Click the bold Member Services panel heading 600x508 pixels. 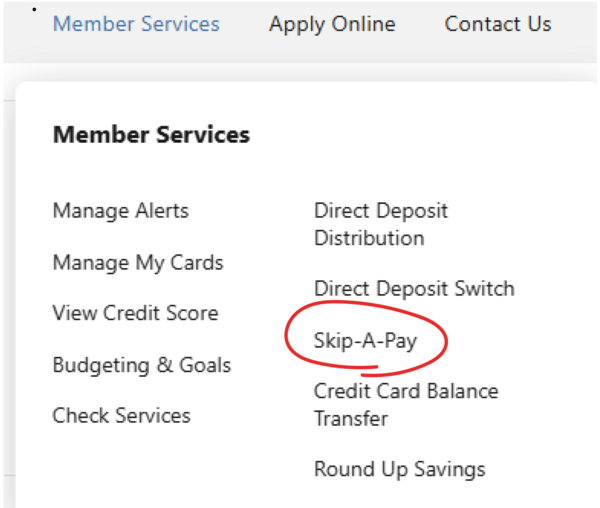pos(151,134)
